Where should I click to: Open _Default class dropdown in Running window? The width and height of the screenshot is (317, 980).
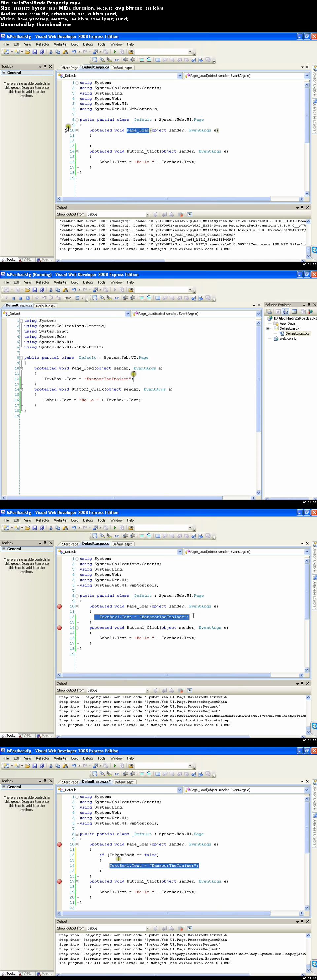tap(128, 314)
